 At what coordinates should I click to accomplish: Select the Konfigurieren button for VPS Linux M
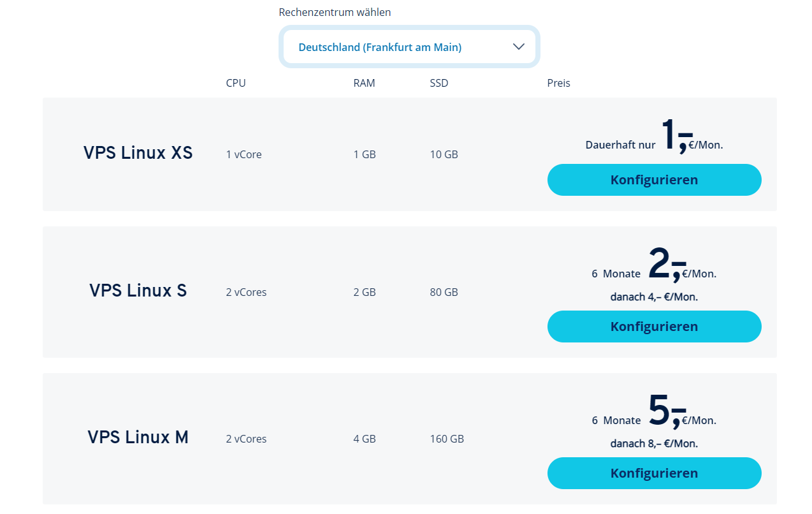click(654, 473)
